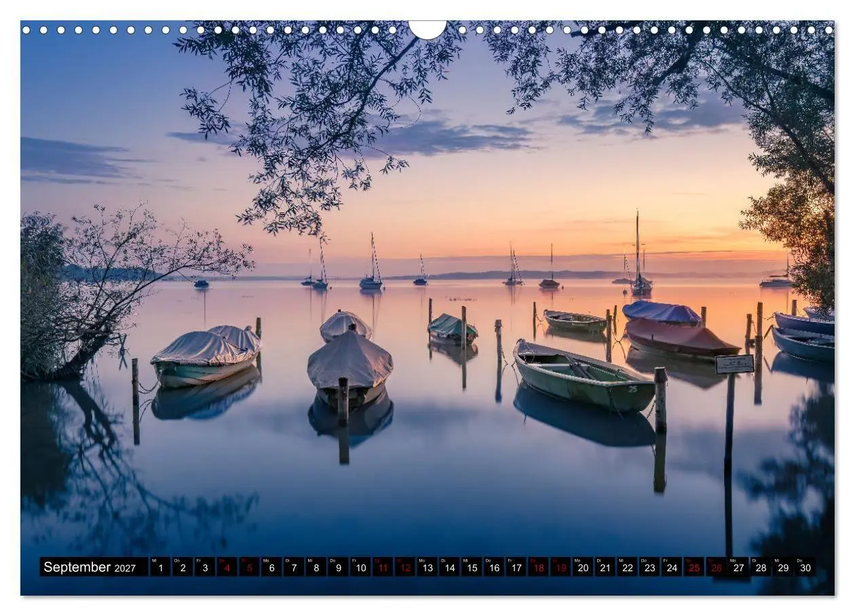This screenshot has width=855, height=616.
Task: Select red Sunday date 26
Action: click(717, 567)
